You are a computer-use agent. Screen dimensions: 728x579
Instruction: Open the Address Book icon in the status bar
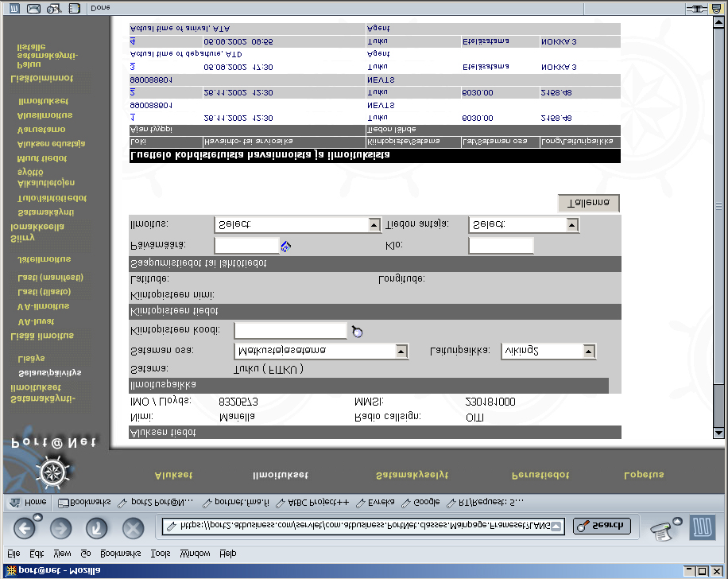(74, 8)
